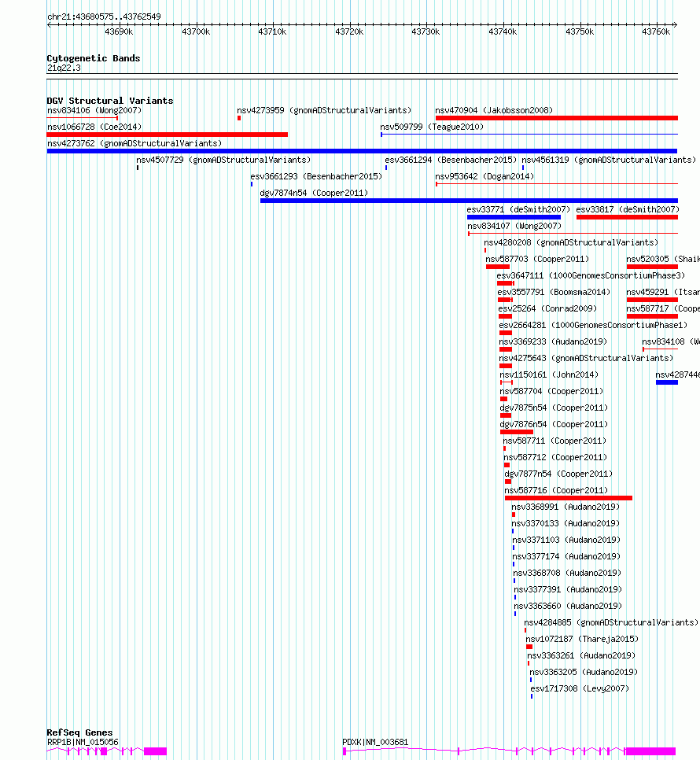Open nsv587704 (Cooper2011) label

[x=552, y=391]
